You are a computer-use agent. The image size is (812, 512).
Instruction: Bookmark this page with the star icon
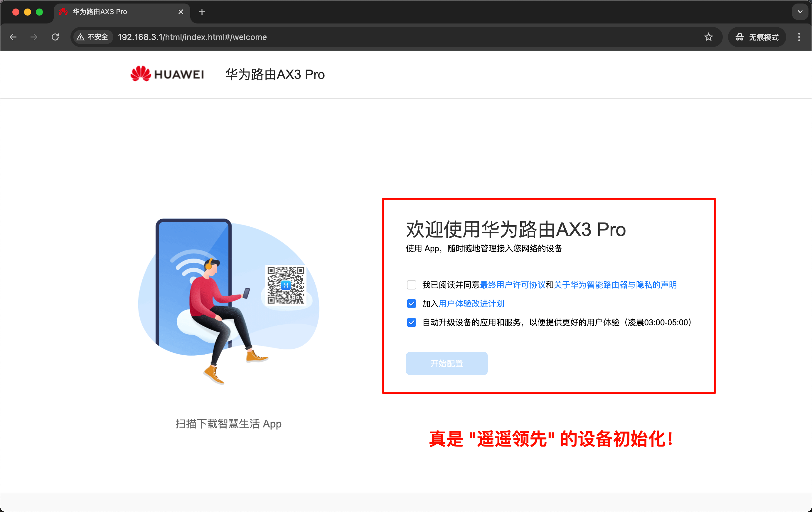(708, 37)
